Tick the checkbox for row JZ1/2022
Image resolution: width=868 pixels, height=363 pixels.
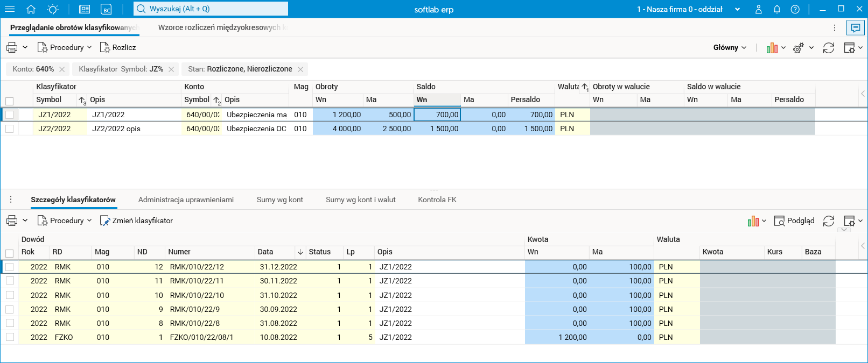coord(9,115)
